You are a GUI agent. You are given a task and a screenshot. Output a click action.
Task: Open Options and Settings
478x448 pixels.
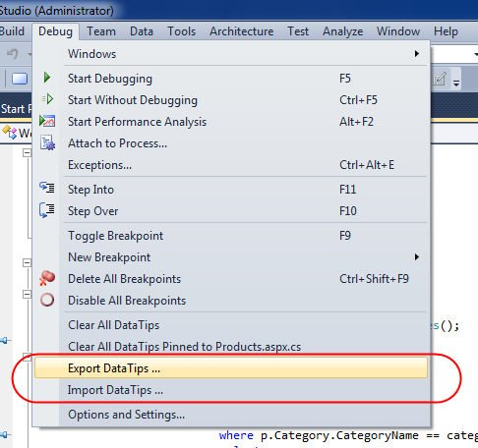click(231, 415)
